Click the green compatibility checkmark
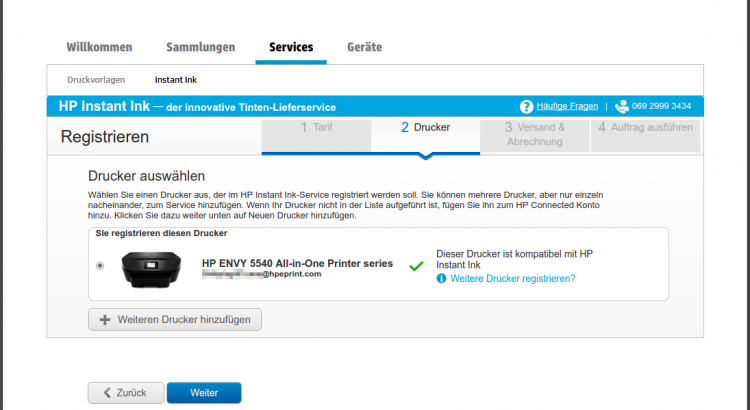 [416, 266]
